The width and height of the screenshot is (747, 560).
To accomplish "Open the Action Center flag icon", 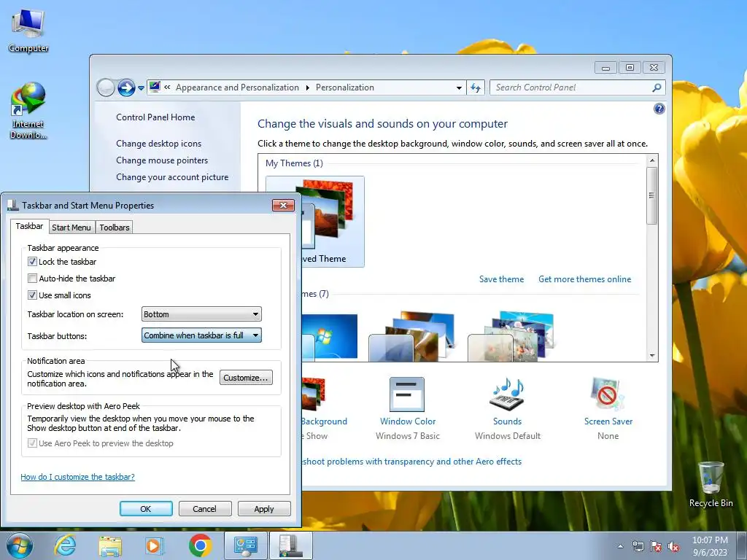I will (656, 546).
